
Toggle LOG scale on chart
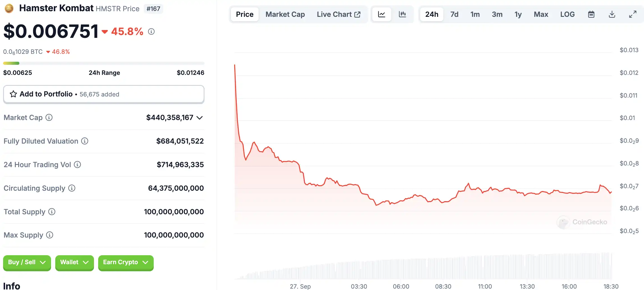tap(567, 14)
